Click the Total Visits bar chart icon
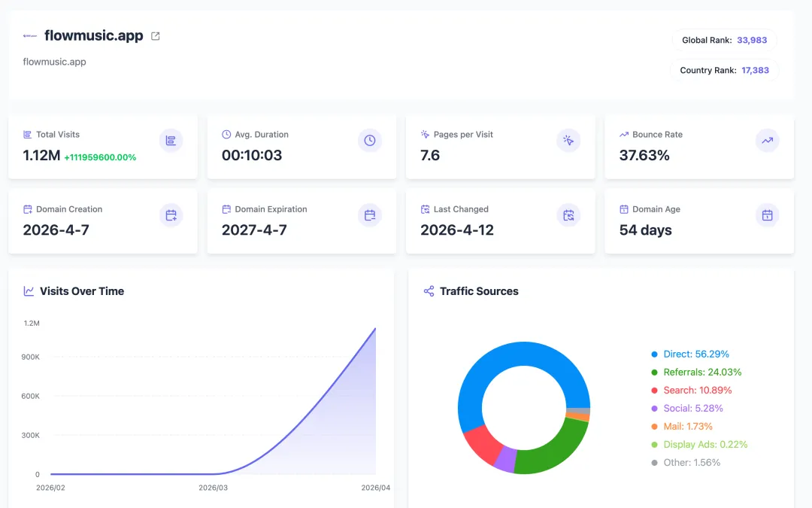 (x=171, y=141)
